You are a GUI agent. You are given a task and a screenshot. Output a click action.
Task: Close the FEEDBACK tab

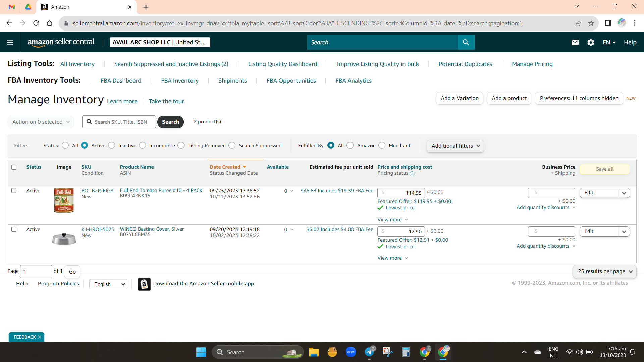pyautogui.click(x=40, y=337)
